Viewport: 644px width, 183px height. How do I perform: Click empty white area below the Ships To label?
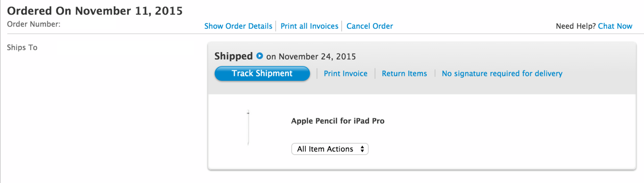101,117
